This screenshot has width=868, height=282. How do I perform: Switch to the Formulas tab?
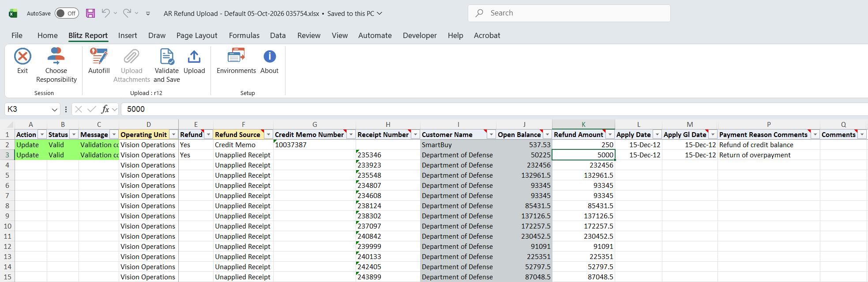[244, 35]
